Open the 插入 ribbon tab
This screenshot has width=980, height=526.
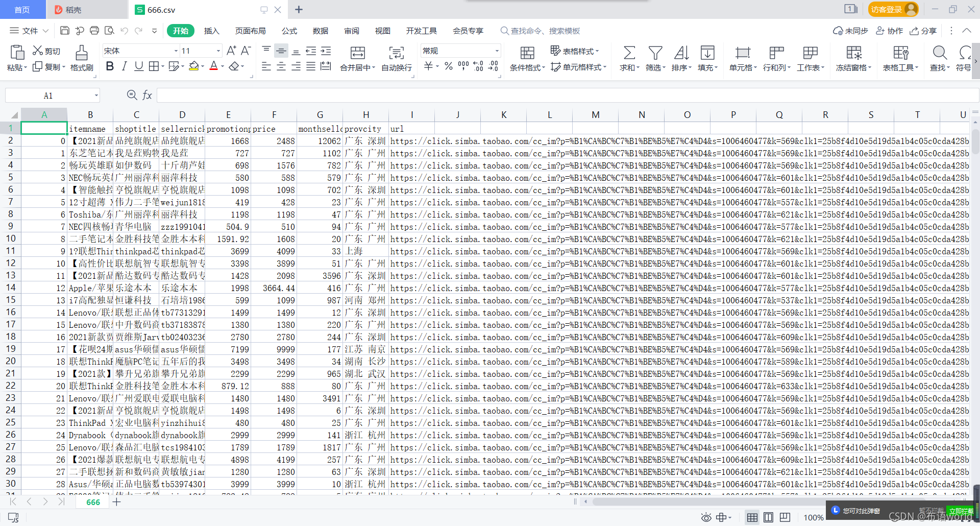click(x=211, y=31)
